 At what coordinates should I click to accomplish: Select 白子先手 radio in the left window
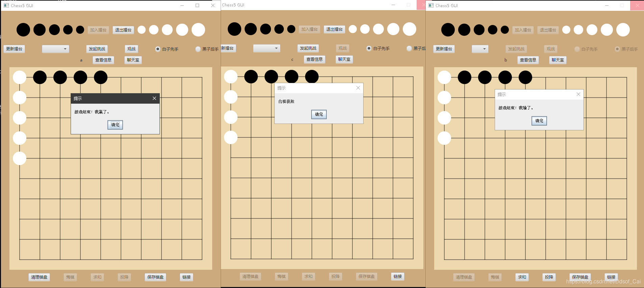(x=167, y=49)
